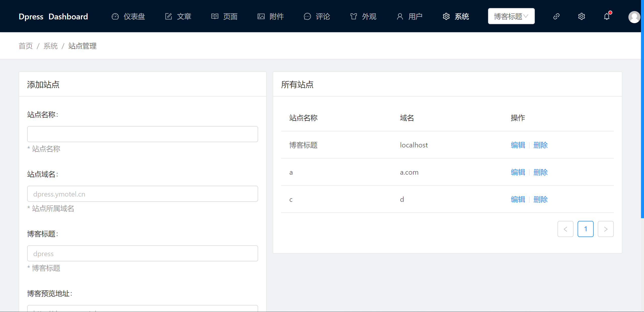Open the settings gear icon near bell
This screenshot has height=312, width=644.
click(582, 16)
